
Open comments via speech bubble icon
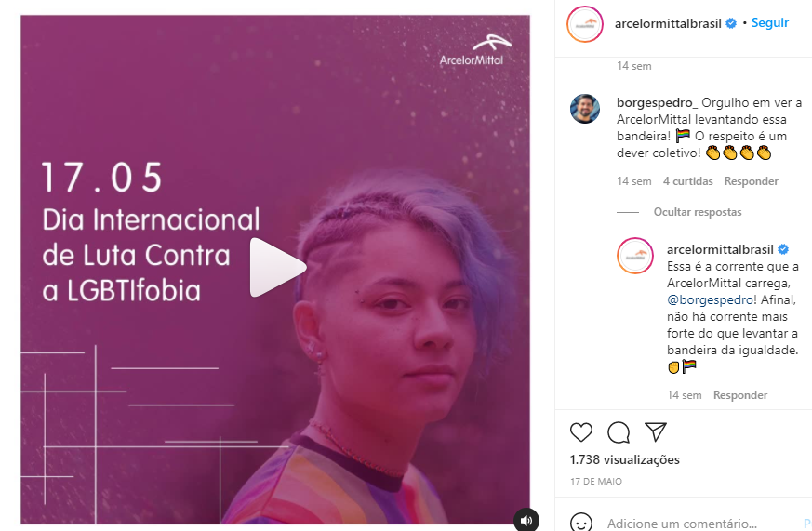point(619,432)
